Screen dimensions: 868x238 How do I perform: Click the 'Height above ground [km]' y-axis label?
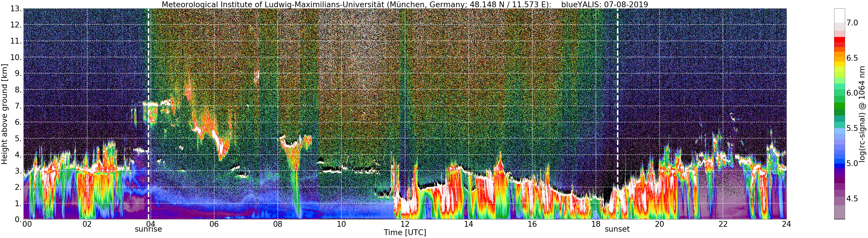(x=4, y=114)
